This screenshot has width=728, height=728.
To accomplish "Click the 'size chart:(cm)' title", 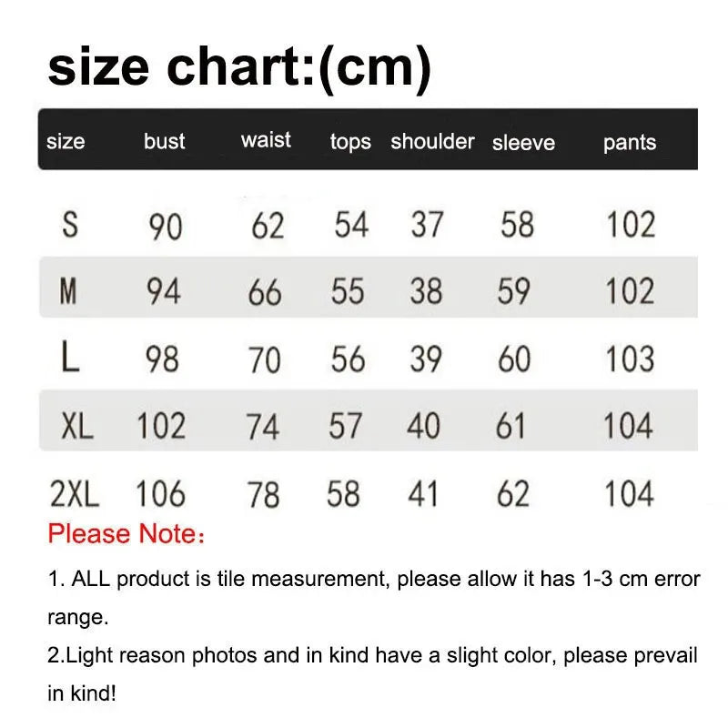I will click(239, 67).
